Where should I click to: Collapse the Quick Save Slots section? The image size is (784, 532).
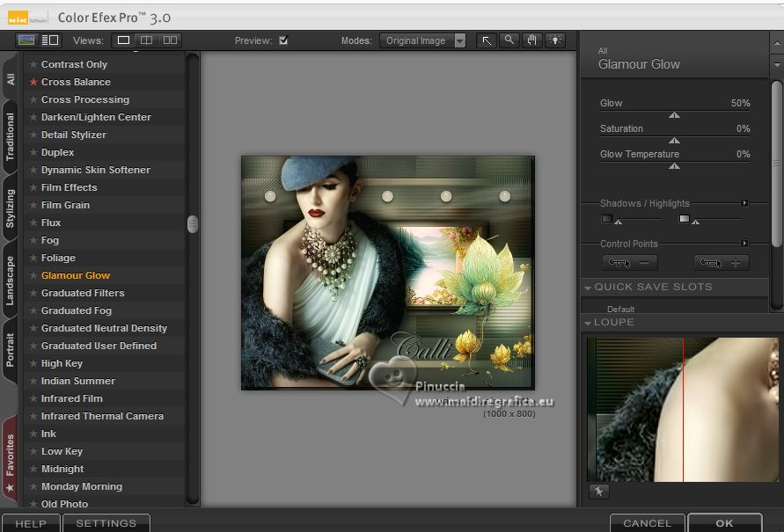coord(587,288)
